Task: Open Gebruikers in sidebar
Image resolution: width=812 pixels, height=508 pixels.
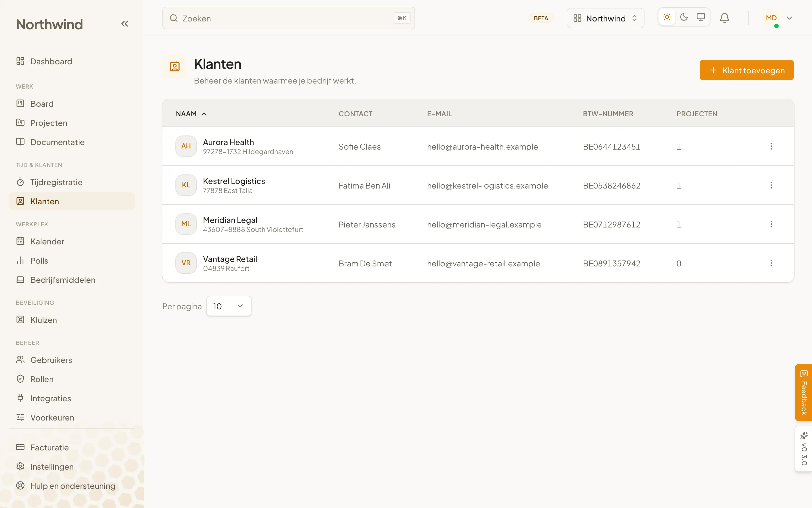Action: 72,360
